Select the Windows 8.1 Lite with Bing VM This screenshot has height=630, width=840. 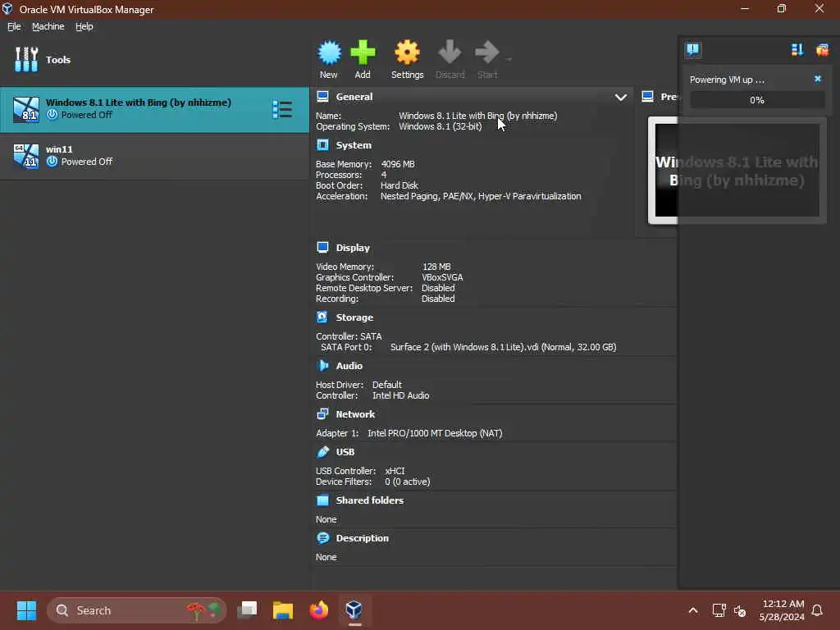154,110
